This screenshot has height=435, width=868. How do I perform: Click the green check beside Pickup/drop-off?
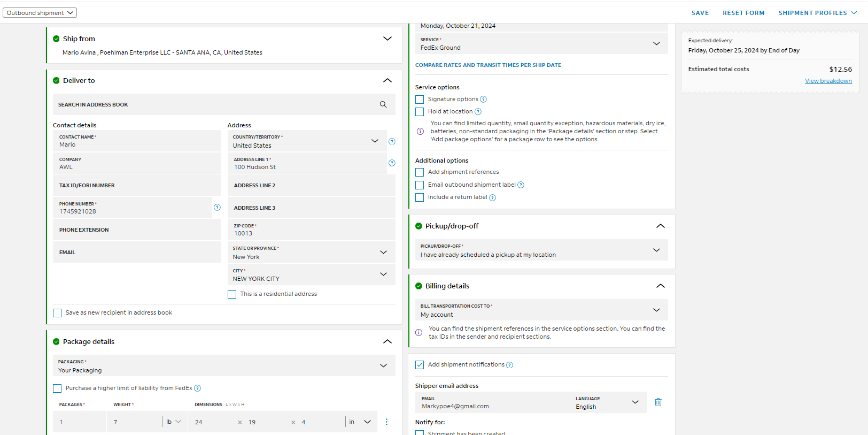click(x=418, y=226)
